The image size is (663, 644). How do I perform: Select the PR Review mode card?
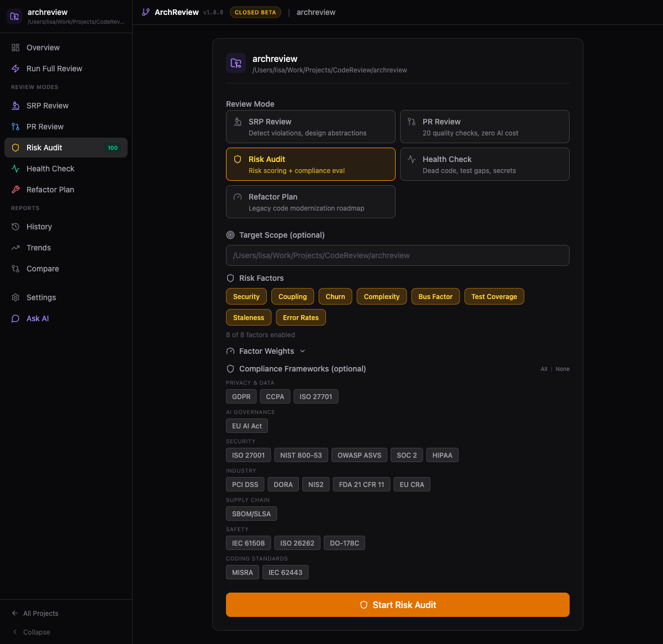click(485, 127)
